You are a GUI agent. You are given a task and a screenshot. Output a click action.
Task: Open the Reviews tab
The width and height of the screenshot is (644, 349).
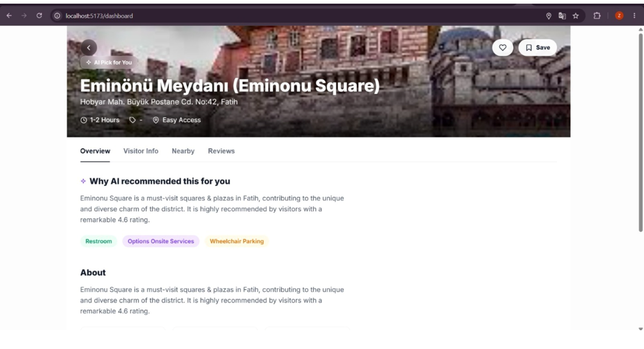(x=221, y=151)
